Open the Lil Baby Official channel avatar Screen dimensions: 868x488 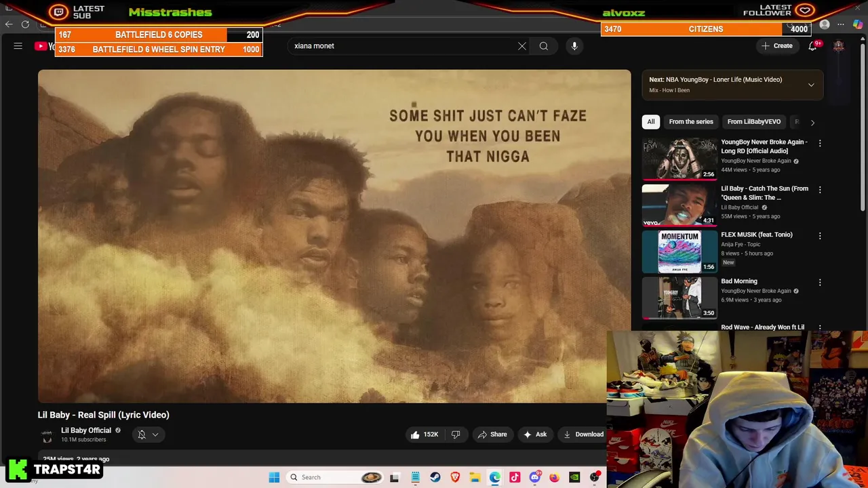(x=47, y=435)
